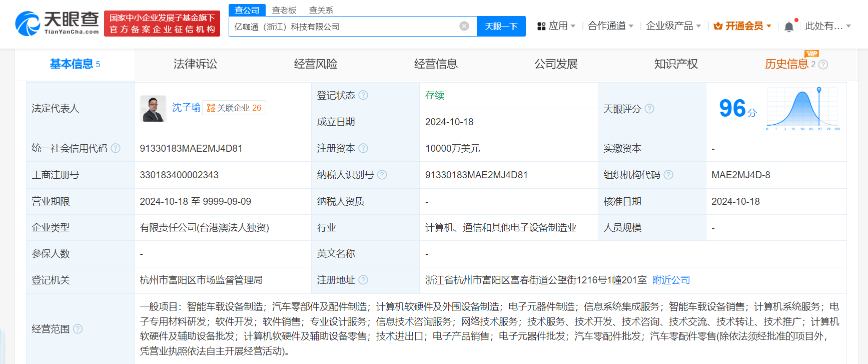This screenshot has height=364, width=868.
Task: Expand the 合作通道 dropdown
Action: point(610,26)
